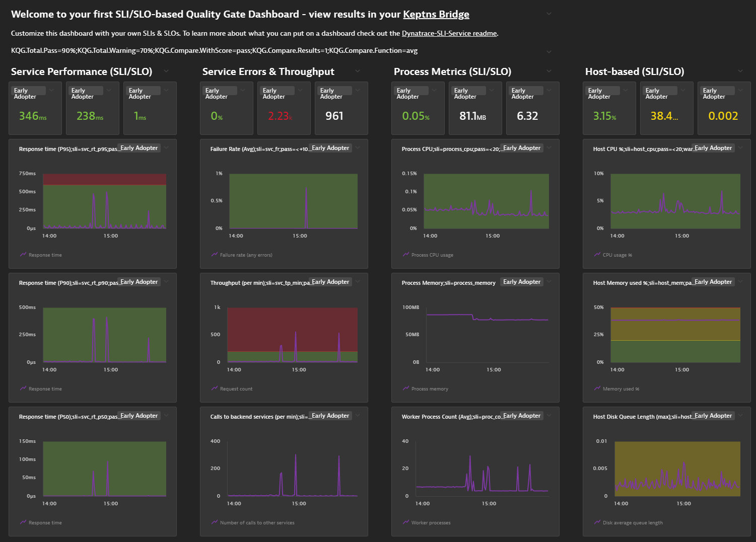The image size is (756, 542).
Task: Open the KQG configuration tile dropdown
Action: coord(548,51)
